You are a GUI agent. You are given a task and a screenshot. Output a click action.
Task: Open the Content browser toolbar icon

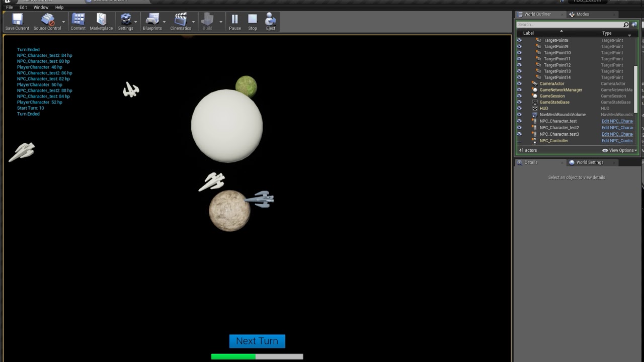tap(78, 22)
